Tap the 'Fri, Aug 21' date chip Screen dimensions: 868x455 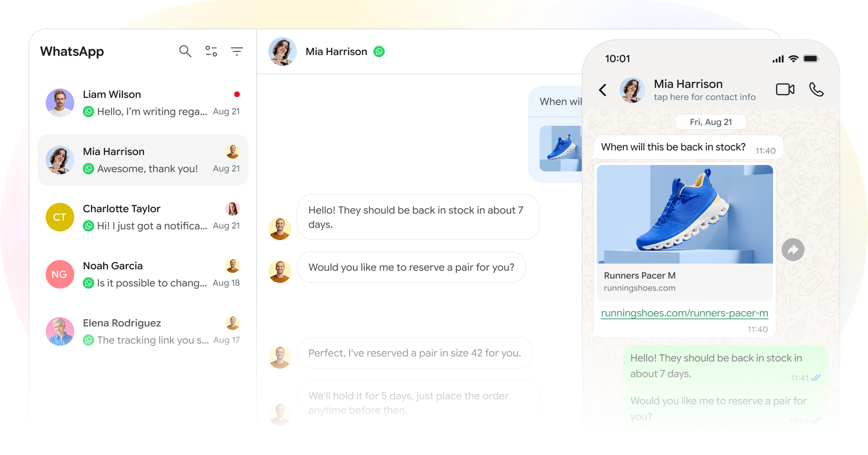pyautogui.click(x=711, y=122)
